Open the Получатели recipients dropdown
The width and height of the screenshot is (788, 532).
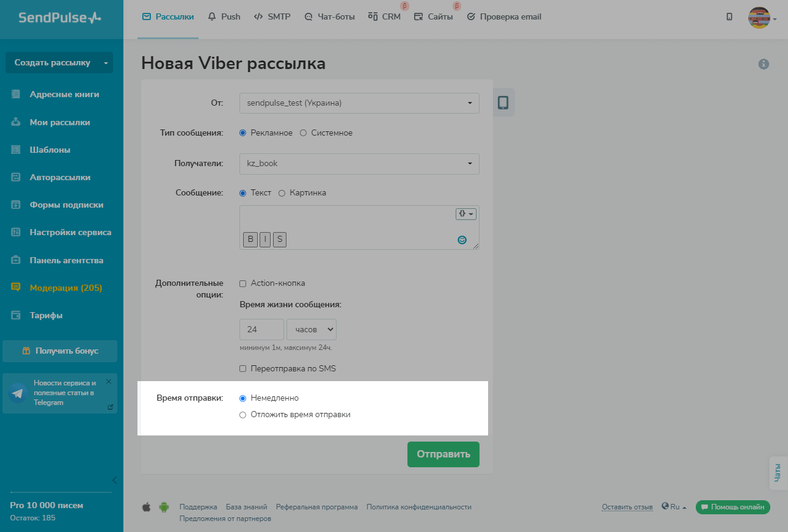(x=359, y=163)
